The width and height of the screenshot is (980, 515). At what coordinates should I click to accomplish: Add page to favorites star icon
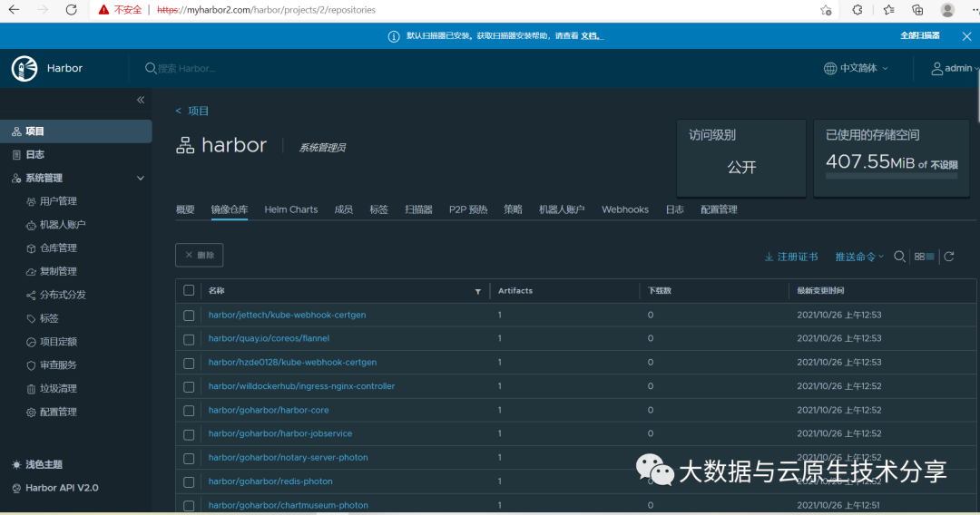point(826,10)
